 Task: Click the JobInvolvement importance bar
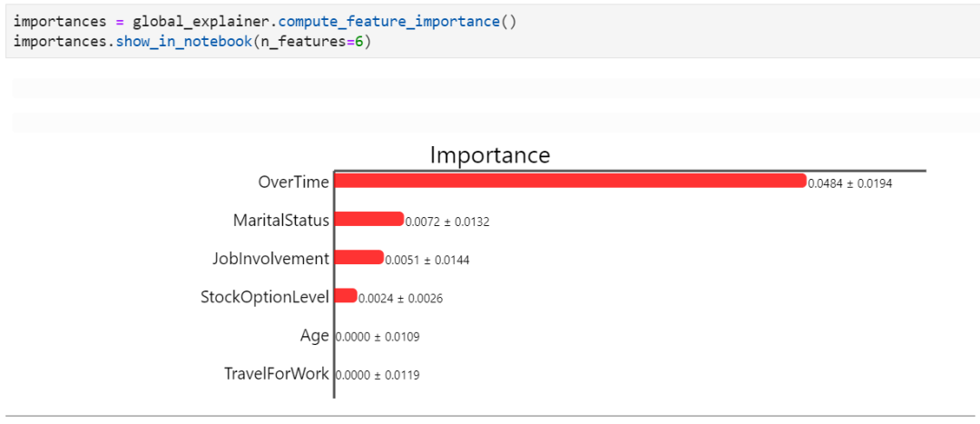tap(359, 257)
